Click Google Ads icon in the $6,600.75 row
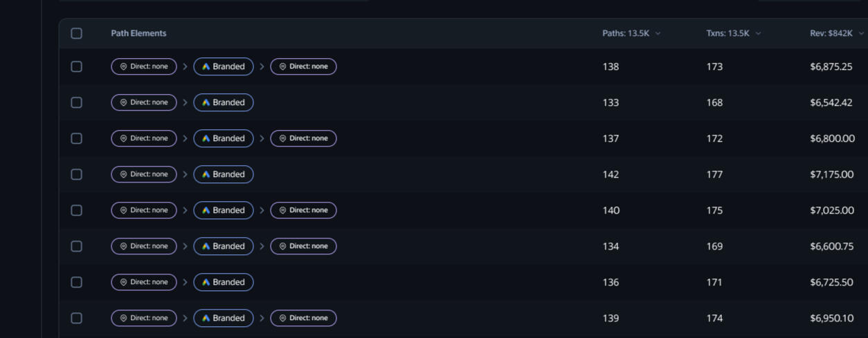Image resolution: width=868 pixels, height=338 pixels. click(x=206, y=246)
